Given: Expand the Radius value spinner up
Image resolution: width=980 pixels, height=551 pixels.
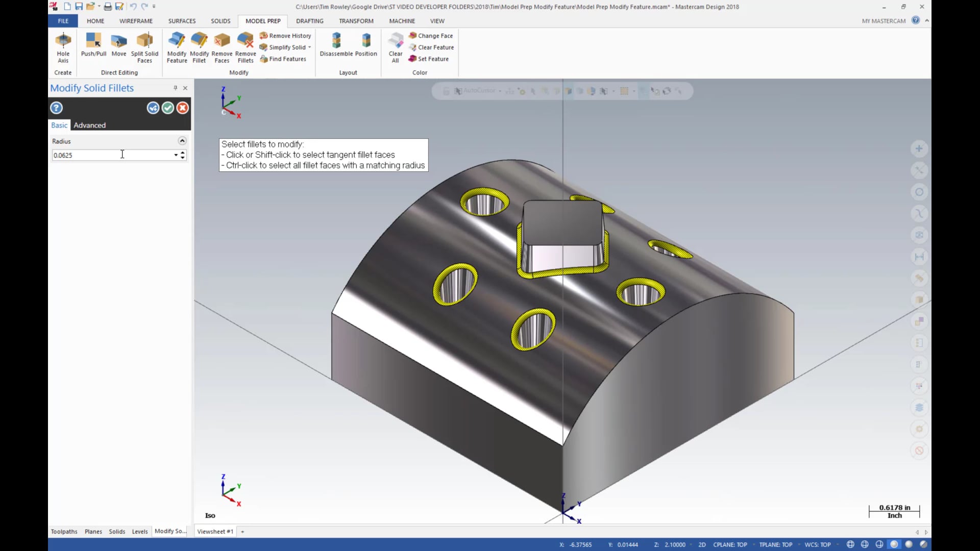Looking at the screenshot, I should (x=183, y=153).
